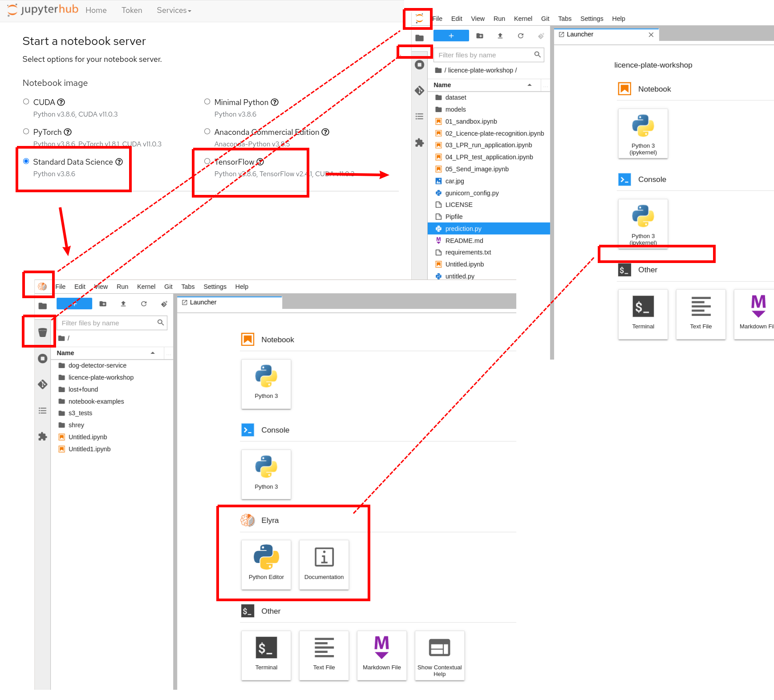Open Terminal card in licence-plate-workshop launcher
The height and width of the screenshot is (700, 774).
[x=643, y=315]
